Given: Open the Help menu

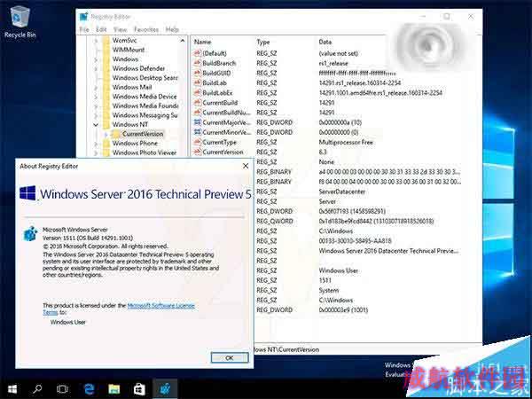Looking at the screenshot, I should [172, 29].
